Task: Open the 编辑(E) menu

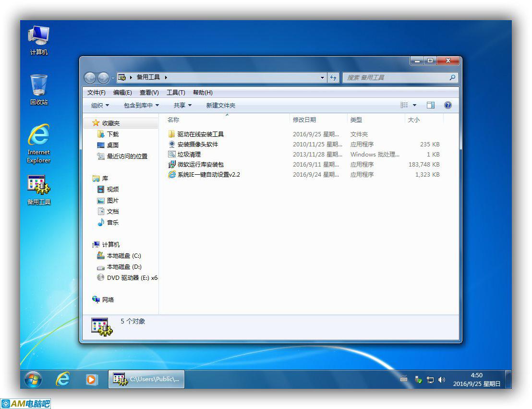Action: (122, 93)
